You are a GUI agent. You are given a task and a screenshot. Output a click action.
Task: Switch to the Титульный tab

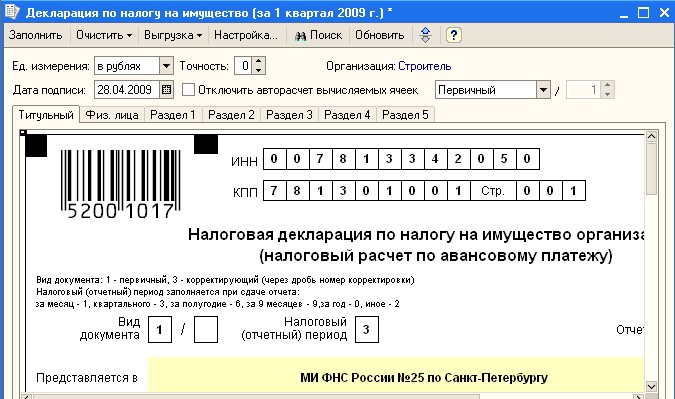[x=46, y=115]
